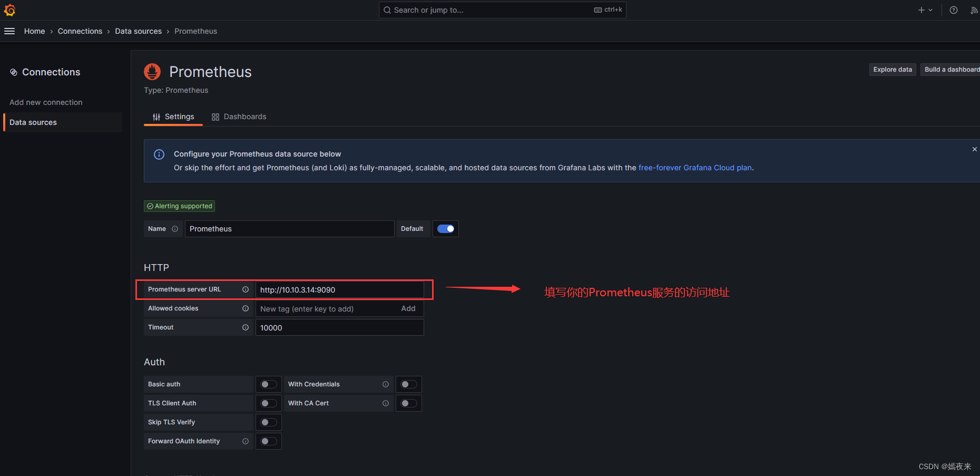980x476 pixels.
Task: Switch to the Dashboards tab
Action: tap(239, 116)
